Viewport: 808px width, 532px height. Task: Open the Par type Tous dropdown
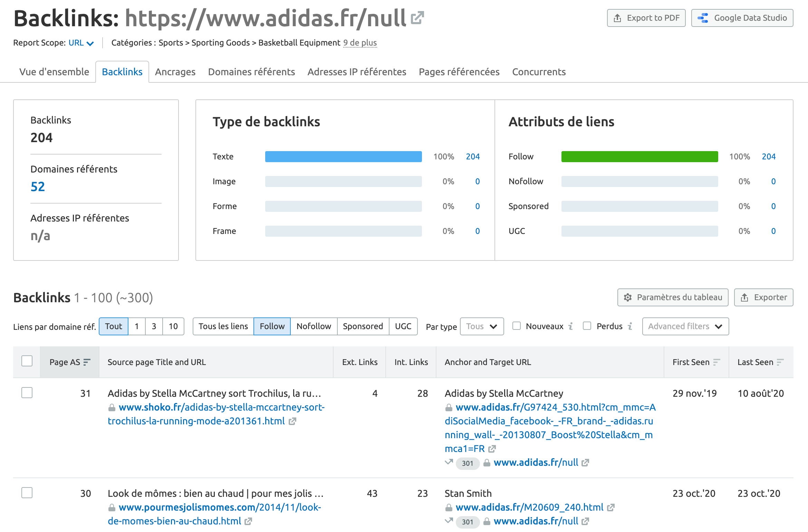[x=482, y=326]
